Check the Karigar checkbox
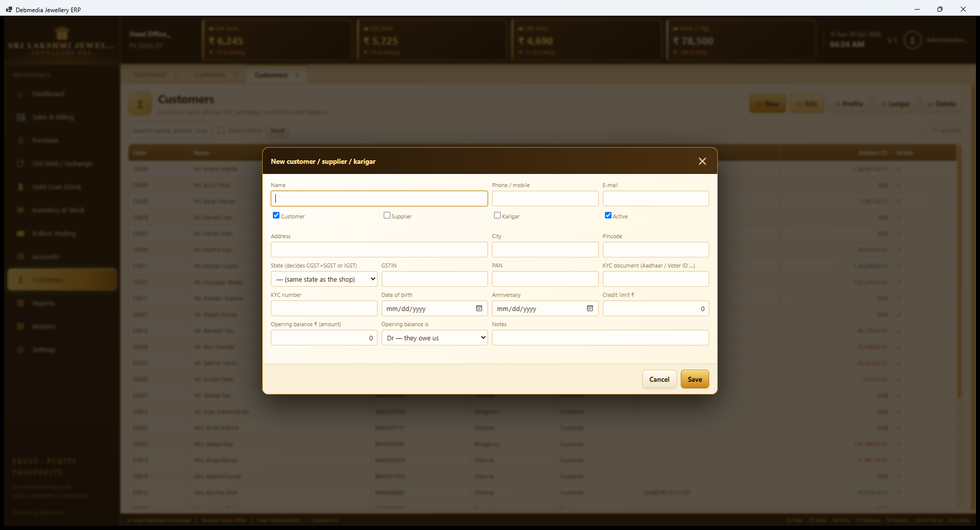 (497, 215)
